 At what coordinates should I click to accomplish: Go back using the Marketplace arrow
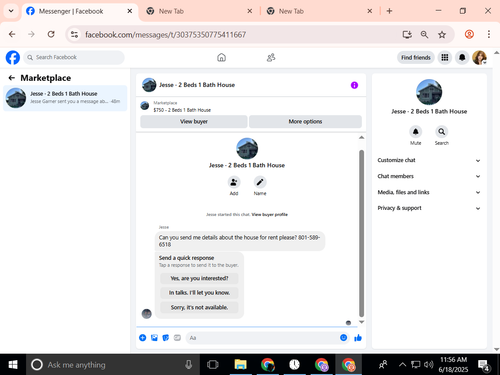pyautogui.click(x=12, y=78)
